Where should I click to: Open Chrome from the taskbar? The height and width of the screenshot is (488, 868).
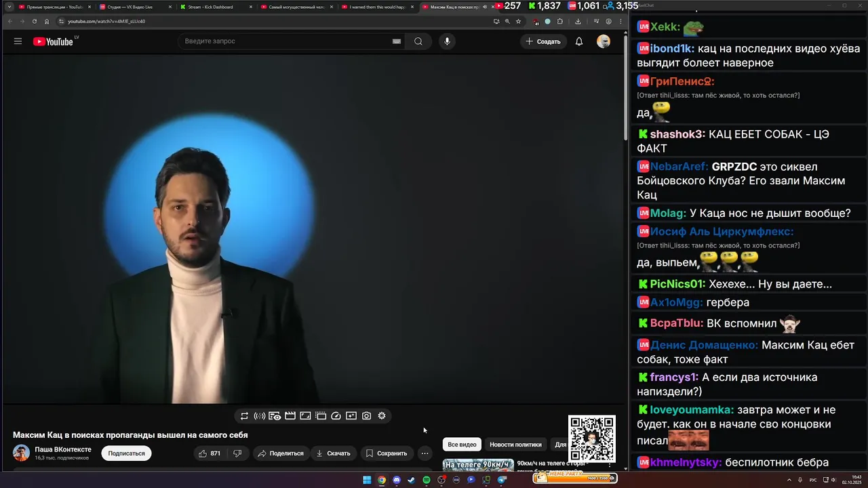coord(382,480)
